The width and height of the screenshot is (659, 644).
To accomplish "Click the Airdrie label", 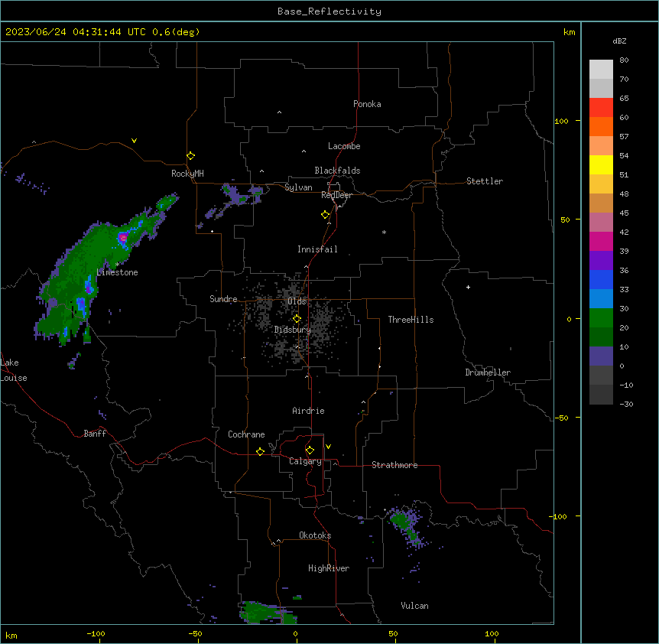I will (308, 411).
